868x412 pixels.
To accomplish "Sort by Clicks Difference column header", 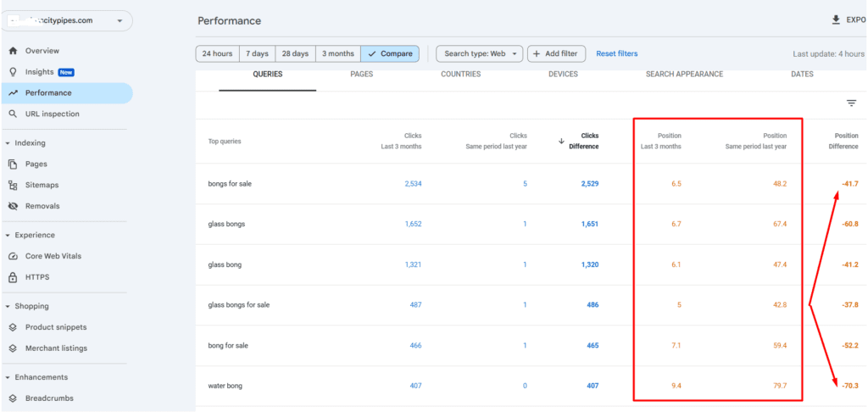I will 583,141.
